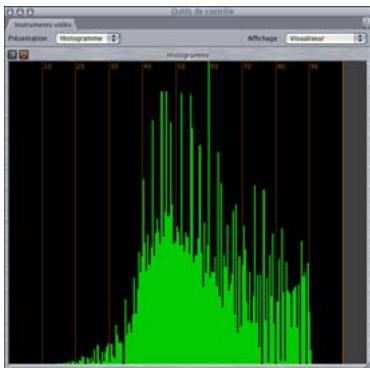
Task: Zoom the Outils de contrôle window
Action: click(x=30, y=12)
